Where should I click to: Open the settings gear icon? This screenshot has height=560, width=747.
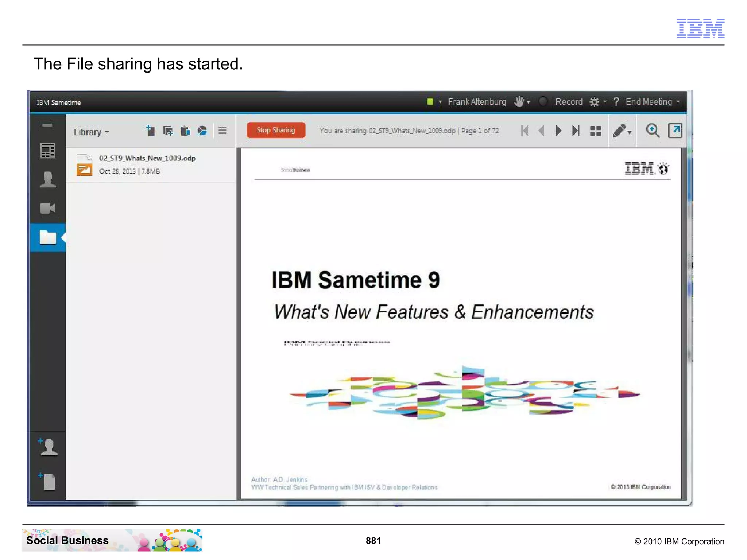click(594, 102)
